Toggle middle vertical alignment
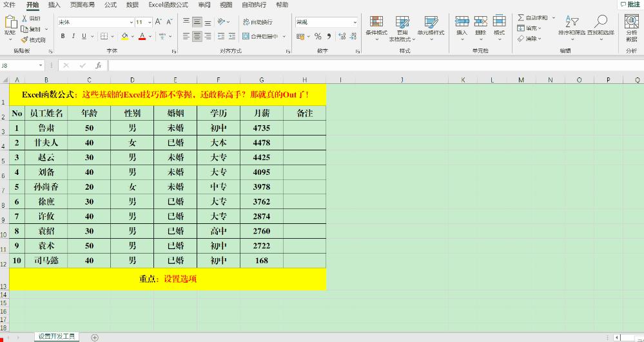This screenshot has width=644, height=342. pyautogui.click(x=197, y=22)
